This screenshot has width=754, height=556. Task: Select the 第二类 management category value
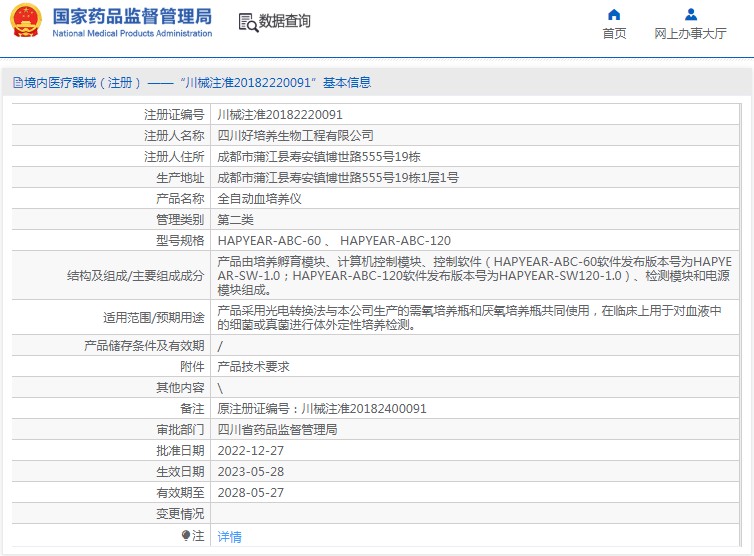click(236, 220)
